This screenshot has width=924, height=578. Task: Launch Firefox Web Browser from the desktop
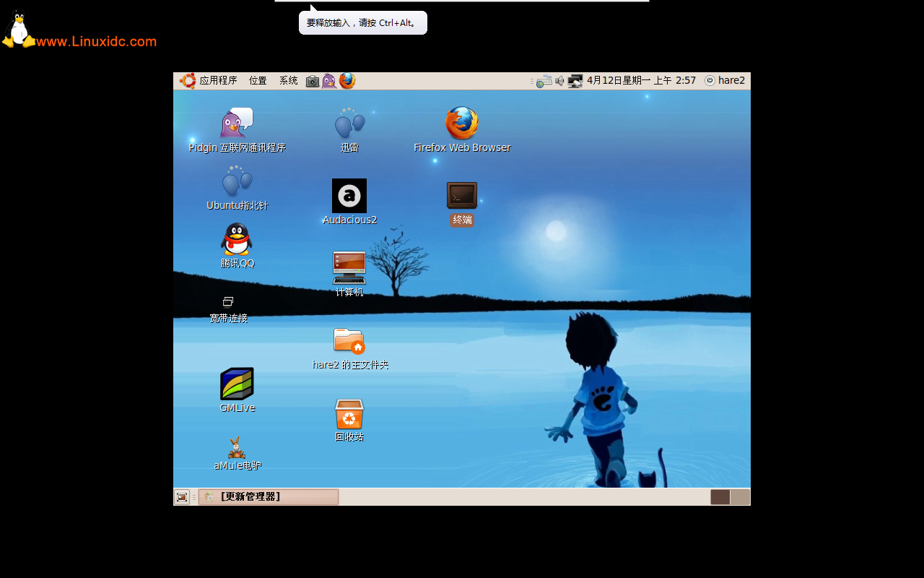click(x=462, y=123)
